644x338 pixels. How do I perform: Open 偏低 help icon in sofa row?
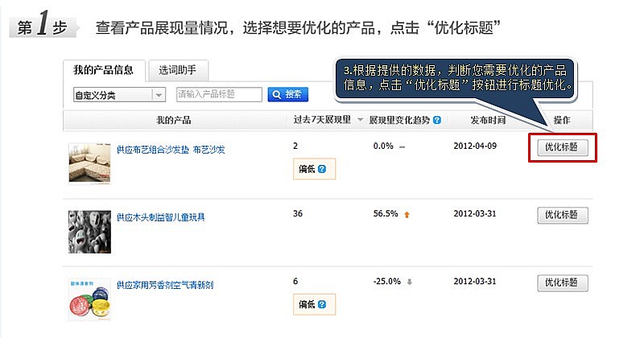coord(322,169)
